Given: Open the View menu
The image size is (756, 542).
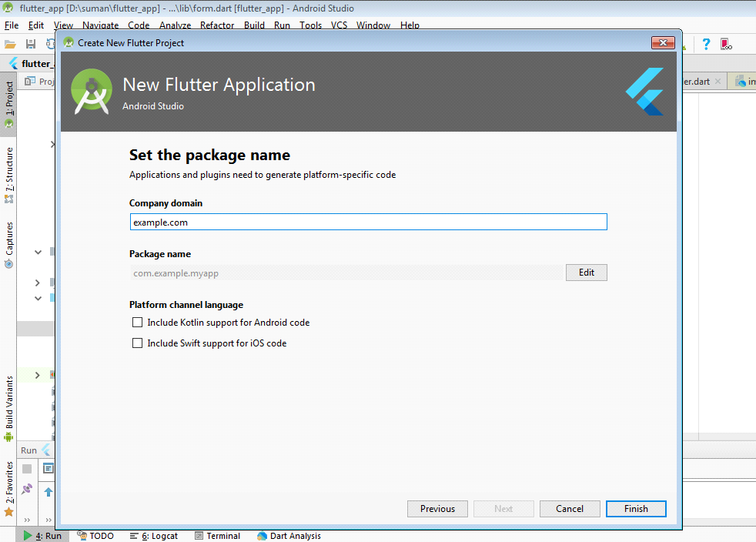Looking at the screenshot, I should (x=63, y=25).
